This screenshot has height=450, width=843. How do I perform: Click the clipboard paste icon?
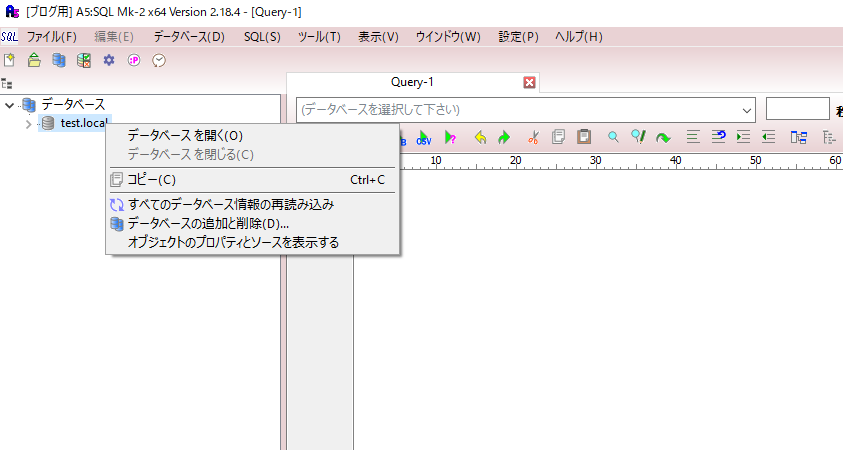pyautogui.click(x=584, y=137)
